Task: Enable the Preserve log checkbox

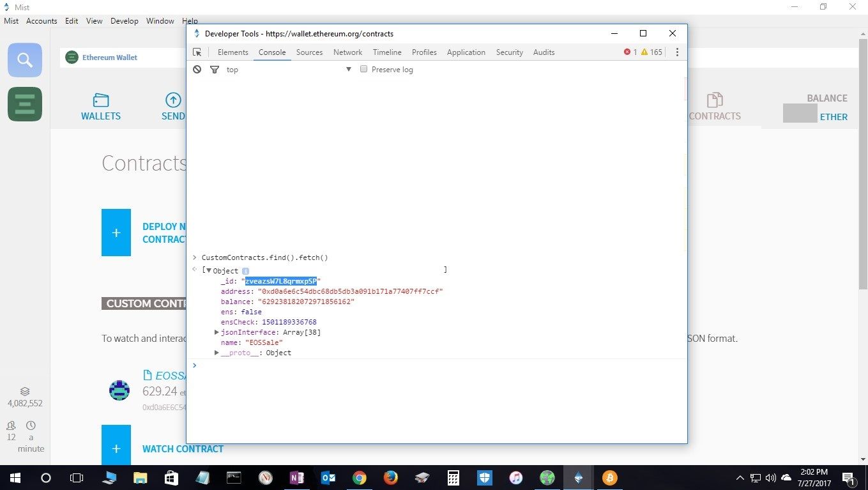Action: [x=364, y=69]
